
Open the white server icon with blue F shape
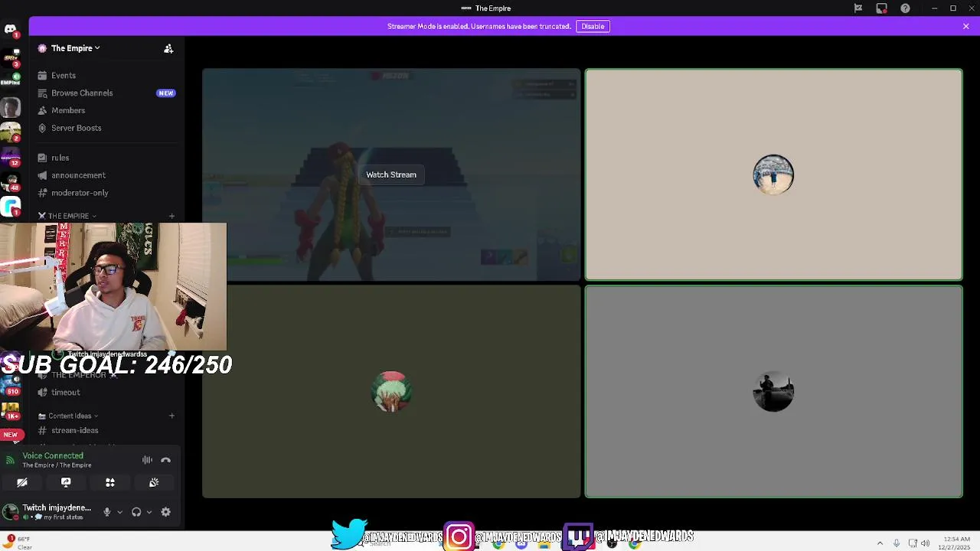pyautogui.click(x=11, y=207)
